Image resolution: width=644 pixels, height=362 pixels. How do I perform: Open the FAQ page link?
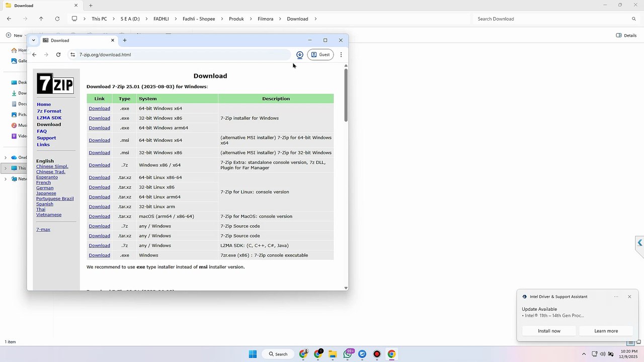click(x=42, y=131)
